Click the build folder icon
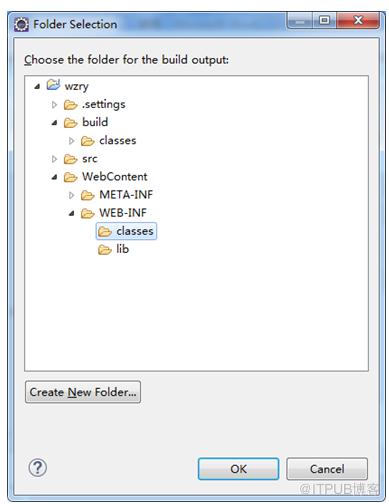 pyautogui.click(x=70, y=123)
